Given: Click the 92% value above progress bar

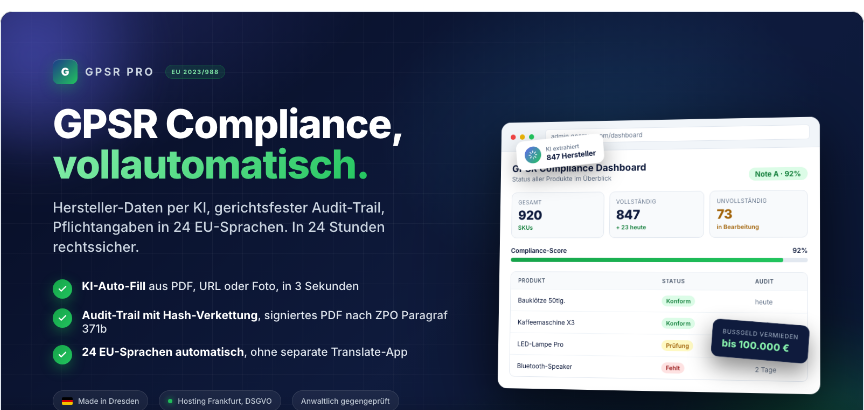Looking at the screenshot, I should [800, 251].
